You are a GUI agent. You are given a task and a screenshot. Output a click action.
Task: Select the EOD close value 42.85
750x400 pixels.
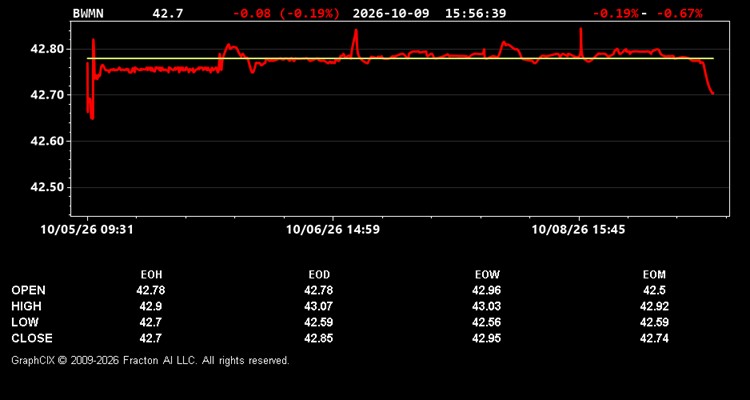(319, 338)
